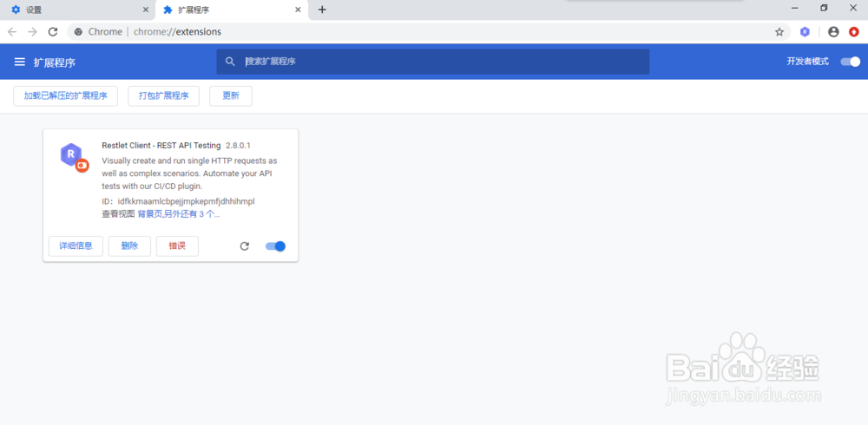Bookmark this page with star icon
868x425 pixels.
[779, 32]
